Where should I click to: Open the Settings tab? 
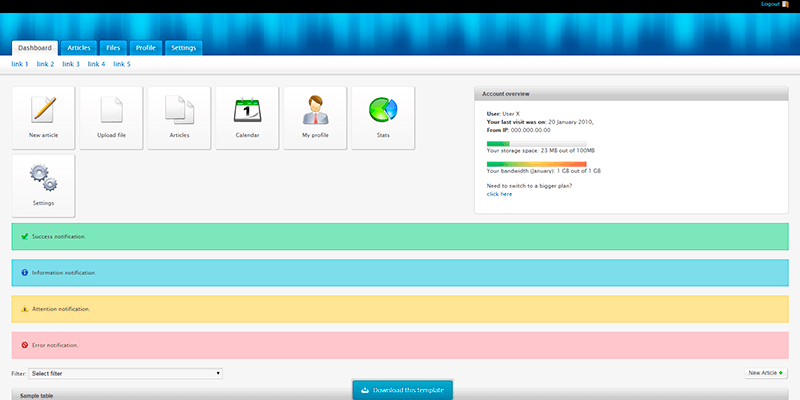tap(183, 48)
